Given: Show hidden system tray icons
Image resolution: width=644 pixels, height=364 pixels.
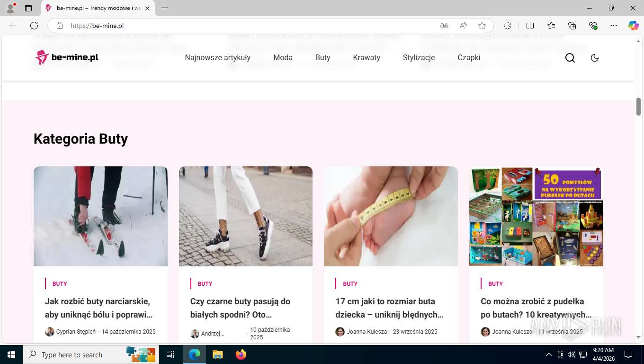Looking at the screenshot, I should pyautogui.click(x=549, y=355).
